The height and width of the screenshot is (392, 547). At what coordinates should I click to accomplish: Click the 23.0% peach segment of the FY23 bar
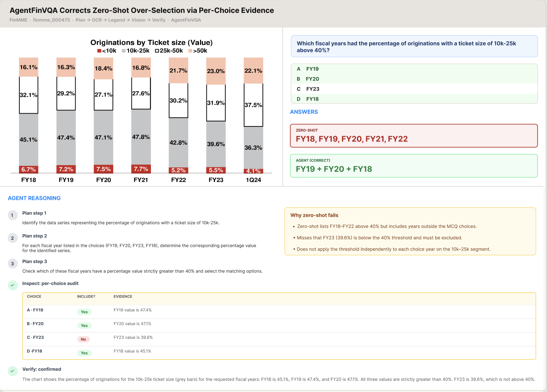216,71
